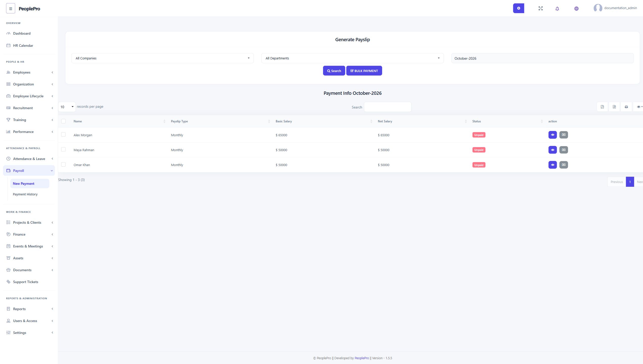The width and height of the screenshot is (643, 364).
Task: Make payment for Alex Morgan
Action: coord(564,135)
